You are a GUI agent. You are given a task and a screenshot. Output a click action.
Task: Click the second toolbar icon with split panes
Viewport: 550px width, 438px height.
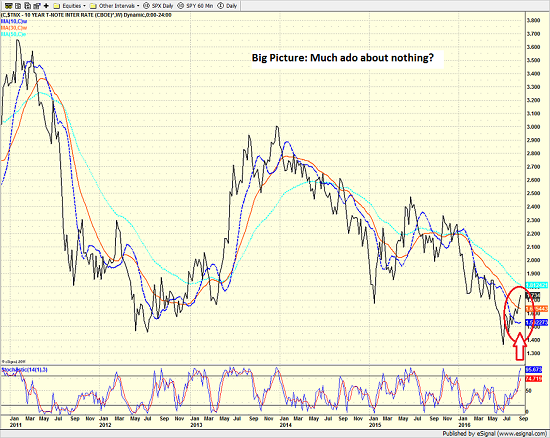18,6
